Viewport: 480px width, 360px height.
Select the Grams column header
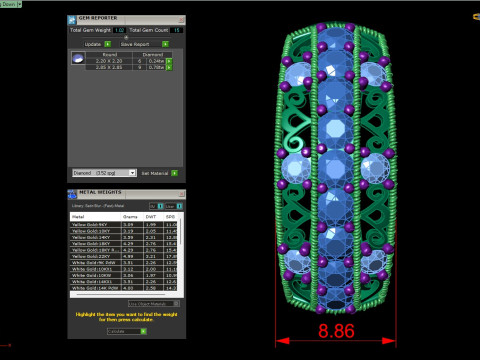[x=132, y=217]
